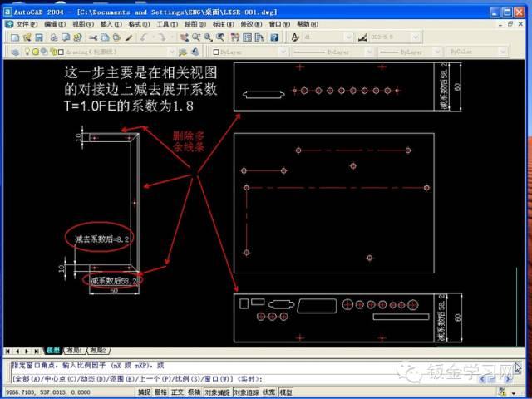532x399 pixels.
Task: Open the DesignCenter icon
Action: [248, 37]
